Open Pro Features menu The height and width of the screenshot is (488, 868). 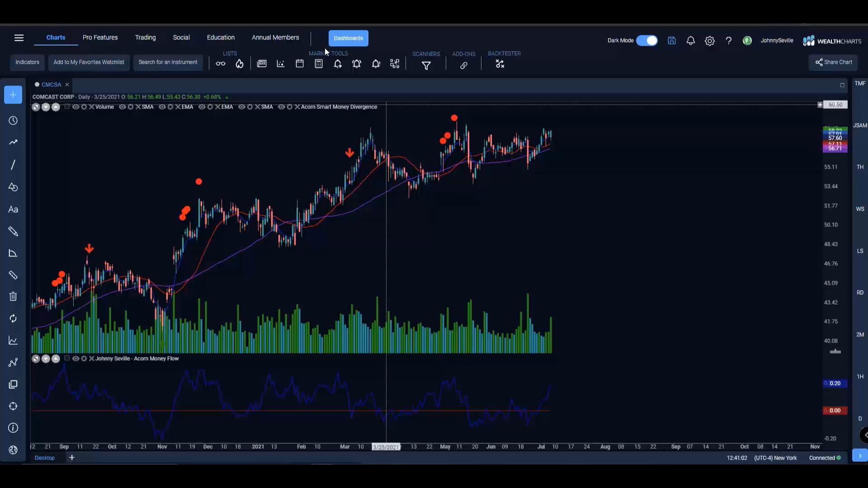(x=100, y=38)
